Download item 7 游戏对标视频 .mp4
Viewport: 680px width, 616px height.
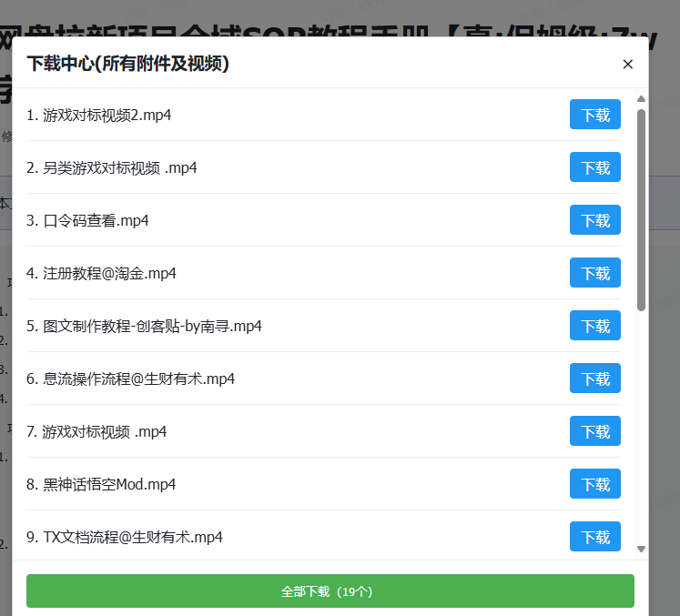[x=595, y=431]
